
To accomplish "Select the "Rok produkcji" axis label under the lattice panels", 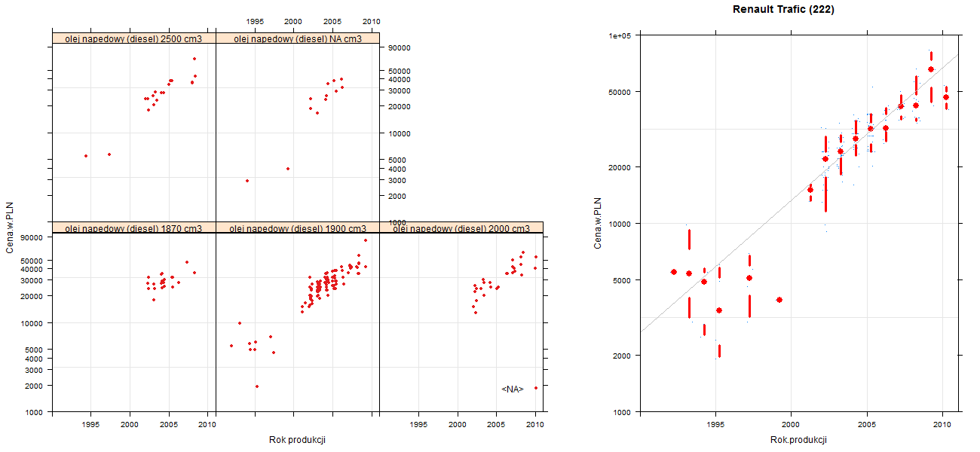I will pyautogui.click(x=297, y=440).
